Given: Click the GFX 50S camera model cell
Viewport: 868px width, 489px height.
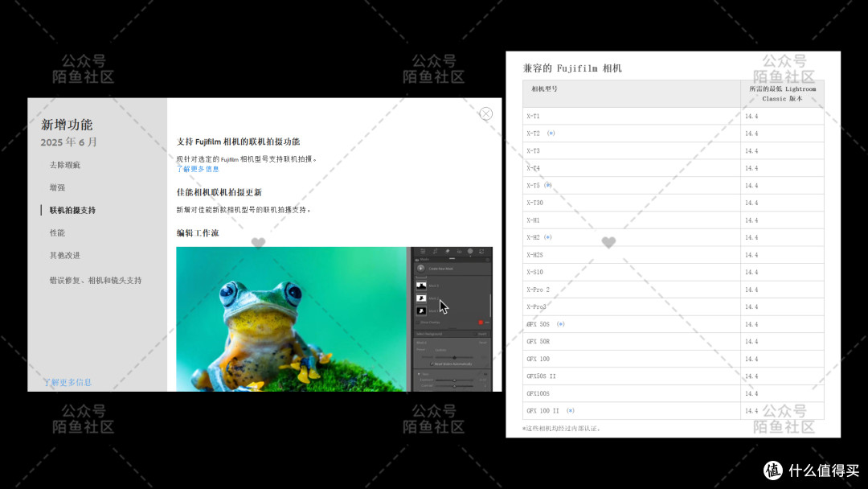Looking at the screenshot, I should click(x=632, y=324).
